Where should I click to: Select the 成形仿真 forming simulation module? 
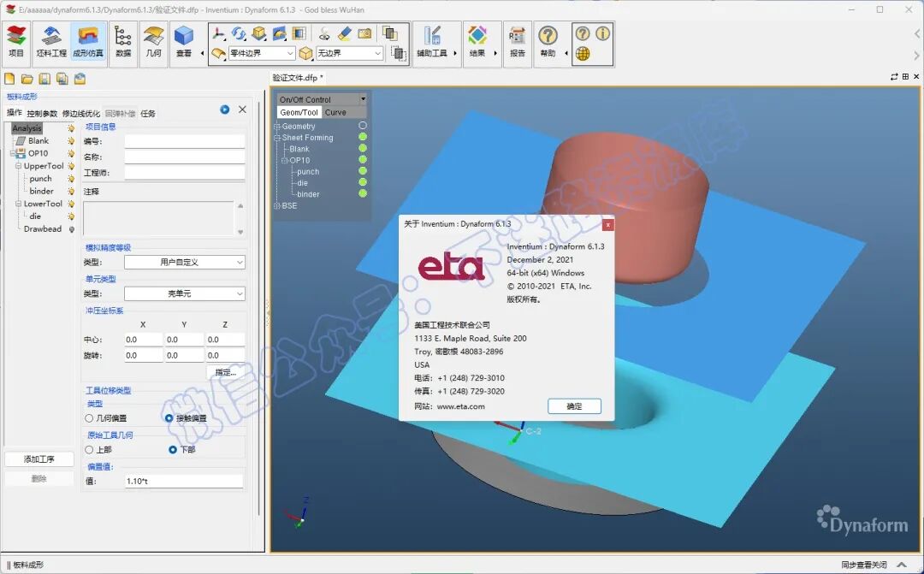tap(88, 43)
